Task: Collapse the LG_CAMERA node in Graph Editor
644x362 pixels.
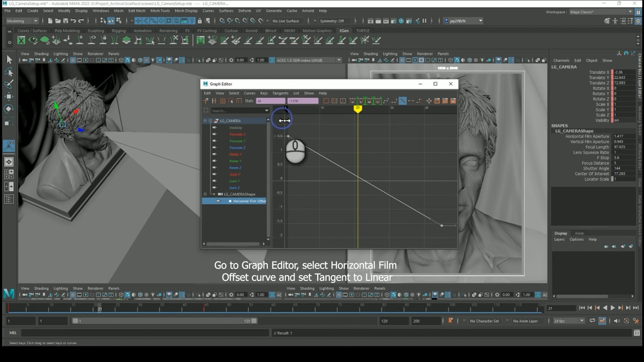Action: point(210,121)
